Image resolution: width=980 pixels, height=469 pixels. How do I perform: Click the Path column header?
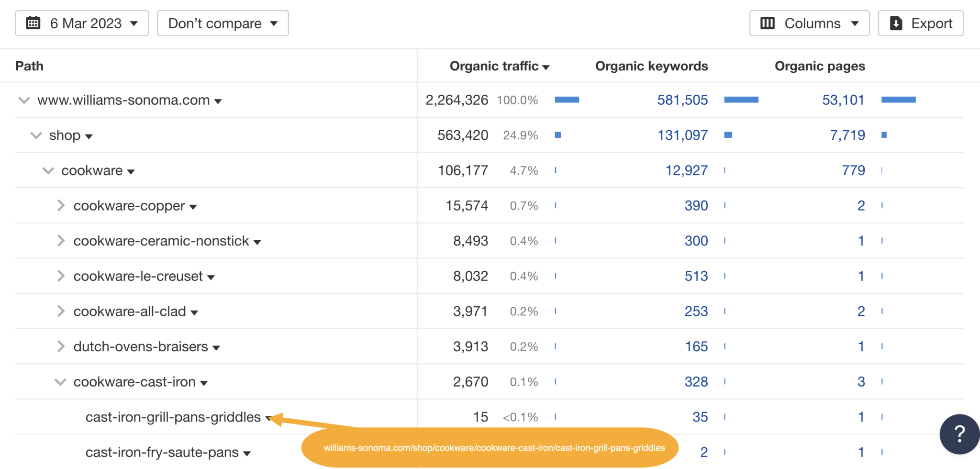coord(29,66)
